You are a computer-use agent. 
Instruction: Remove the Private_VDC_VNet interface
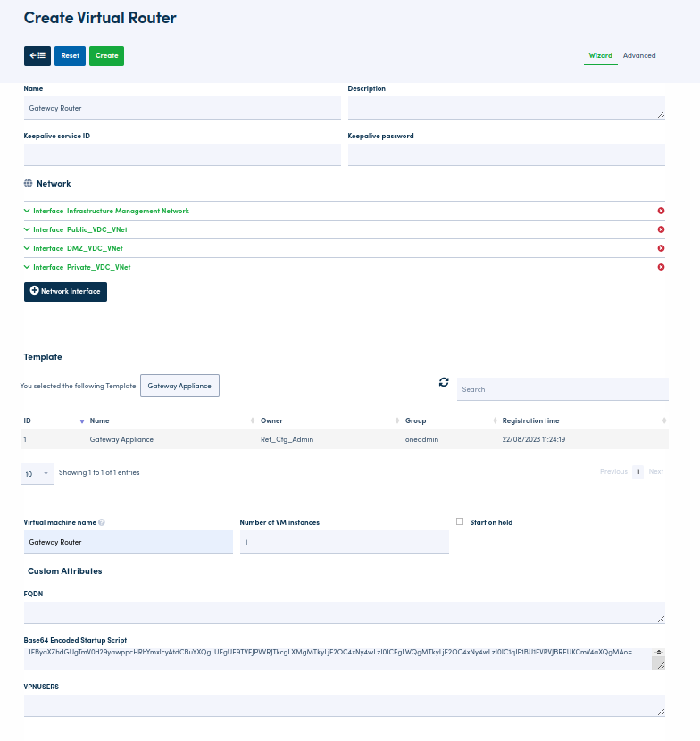click(661, 267)
